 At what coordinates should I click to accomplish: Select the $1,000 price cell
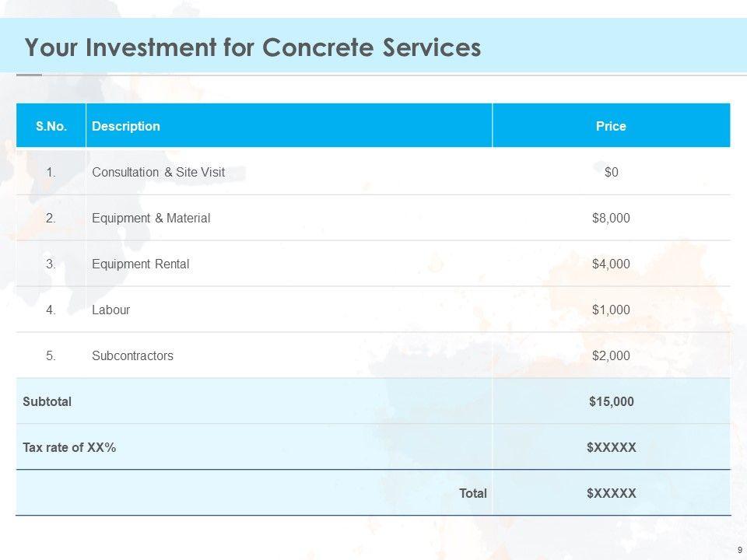611,310
